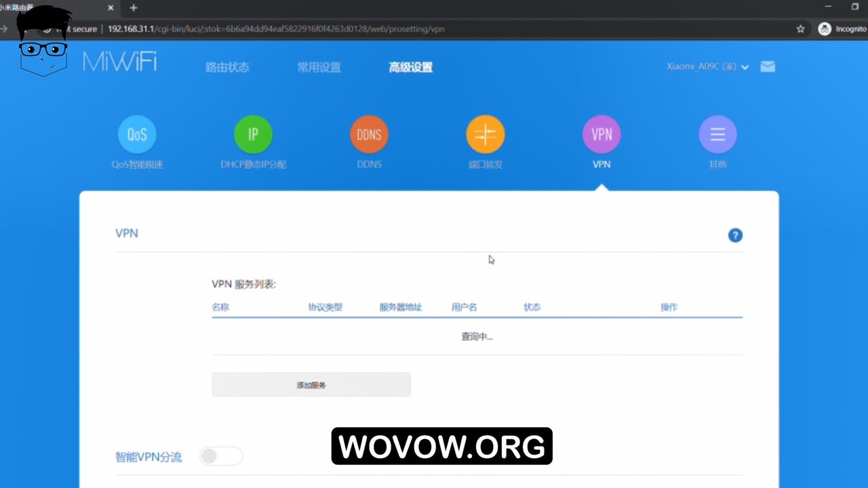
Task: Click the orange DDNS icon
Action: [369, 134]
